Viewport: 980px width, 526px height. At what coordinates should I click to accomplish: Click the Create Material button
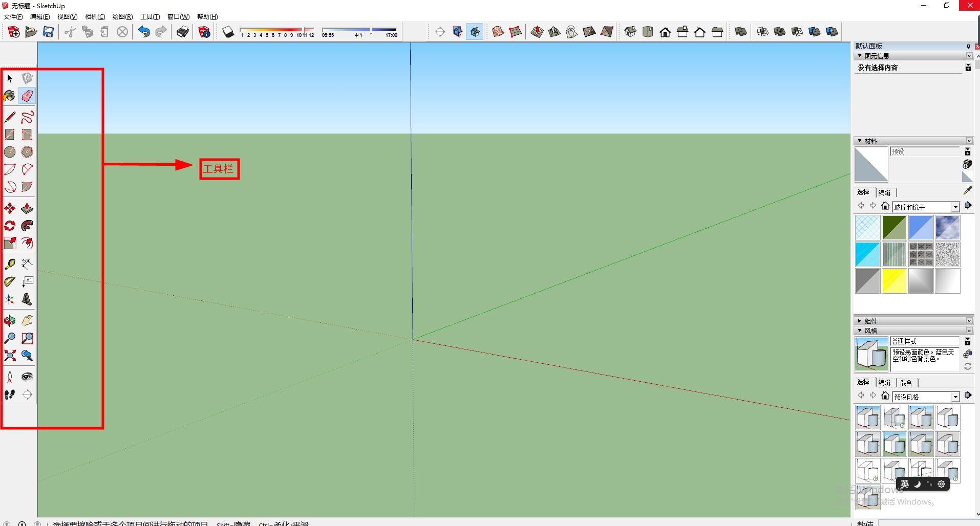coord(967,164)
